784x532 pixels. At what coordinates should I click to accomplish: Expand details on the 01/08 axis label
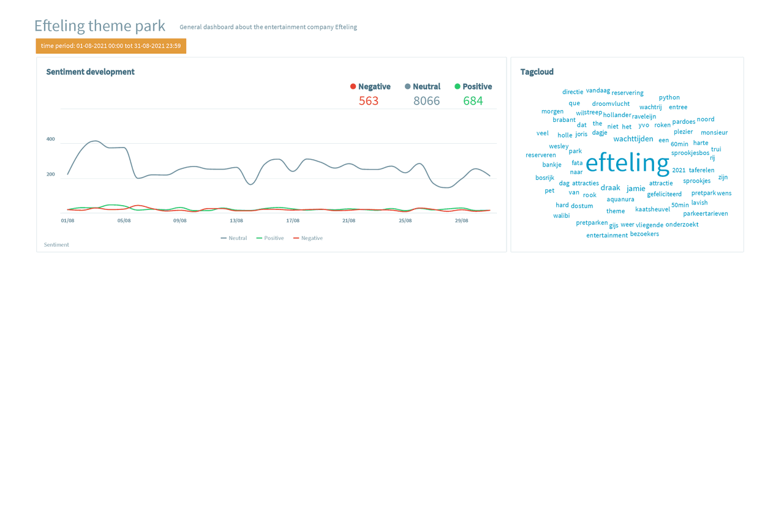coord(67,220)
